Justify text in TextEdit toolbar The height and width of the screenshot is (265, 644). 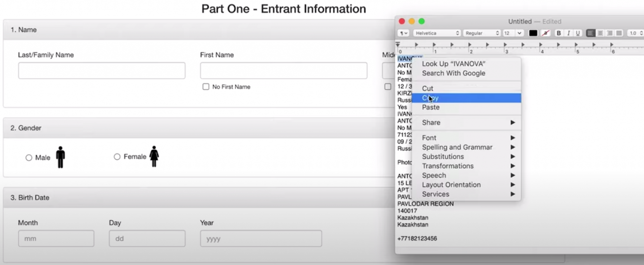[x=619, y=33]
